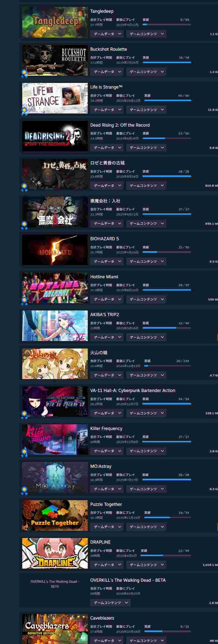The height and width of the screenshot is (644, 218).
Task: Click the ribbon badge on Hotline Miami thumbnail
Action: coord(24,301)
